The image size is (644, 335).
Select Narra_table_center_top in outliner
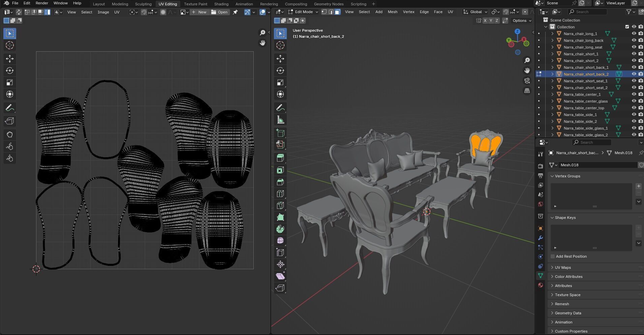click(584, 108)
